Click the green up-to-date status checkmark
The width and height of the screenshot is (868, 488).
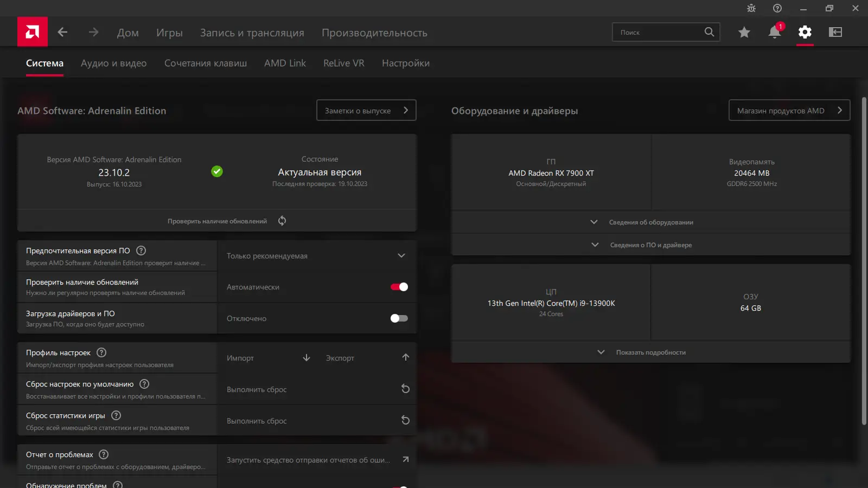coord(217,171)
